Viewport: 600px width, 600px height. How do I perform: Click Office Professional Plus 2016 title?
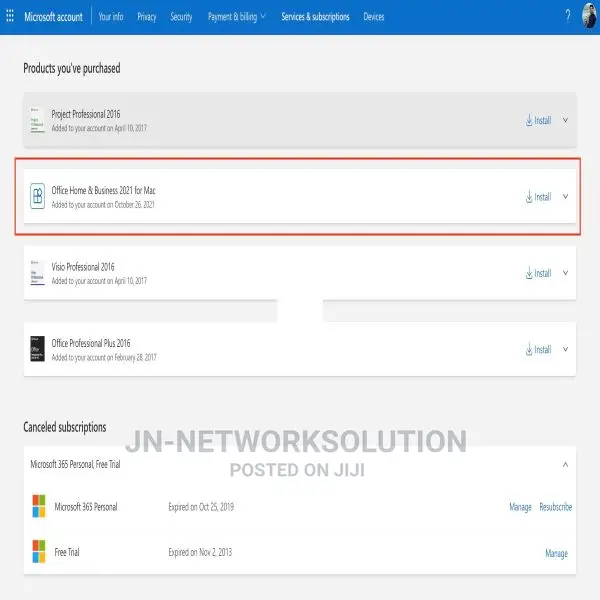pos(91,343)
